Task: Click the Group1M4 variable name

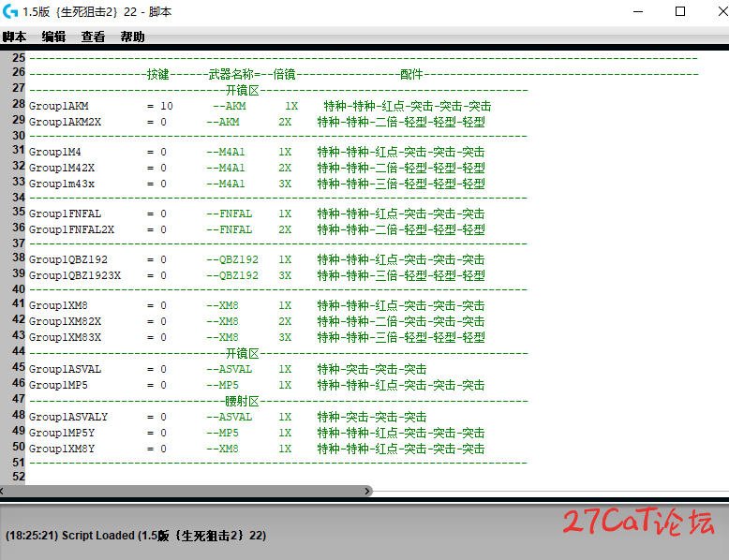Action: pos(55,152)
